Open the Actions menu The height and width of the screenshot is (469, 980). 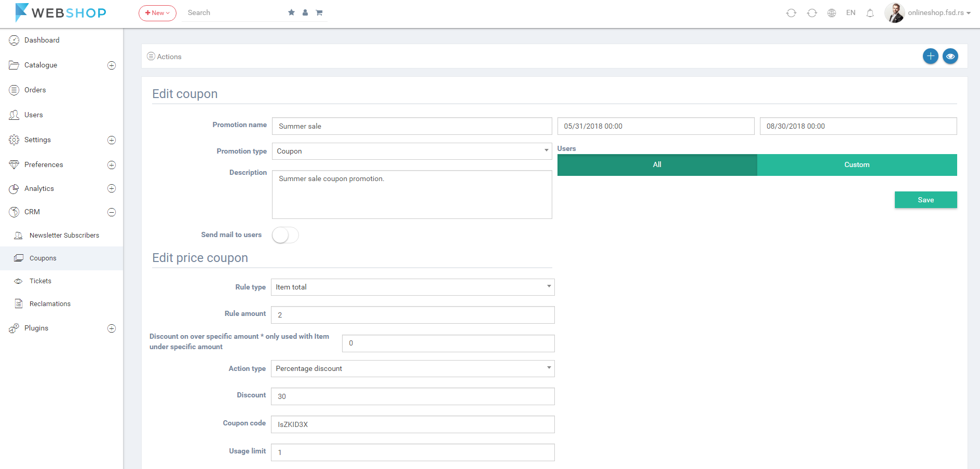(x=165, y=57)
